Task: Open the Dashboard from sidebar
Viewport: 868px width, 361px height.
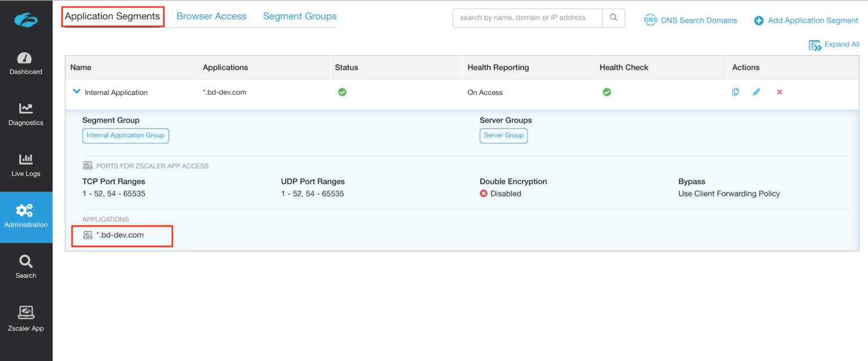Action: [26, 63]
